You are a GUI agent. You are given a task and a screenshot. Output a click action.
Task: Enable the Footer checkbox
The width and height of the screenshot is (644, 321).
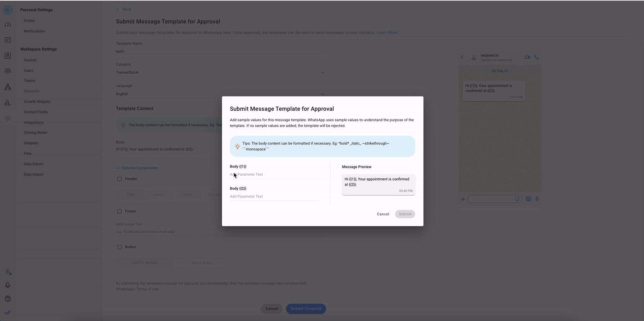[x=119, y=211]
